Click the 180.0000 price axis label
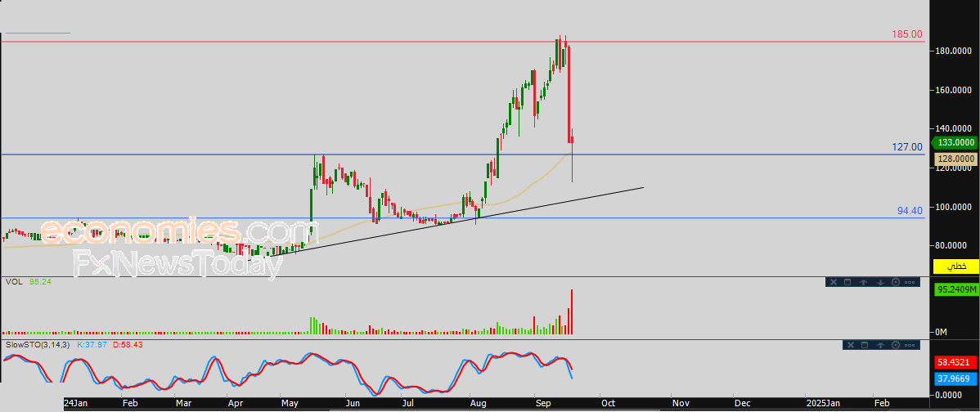The height and width of the screenshot is (412, 980). (953, 51)
